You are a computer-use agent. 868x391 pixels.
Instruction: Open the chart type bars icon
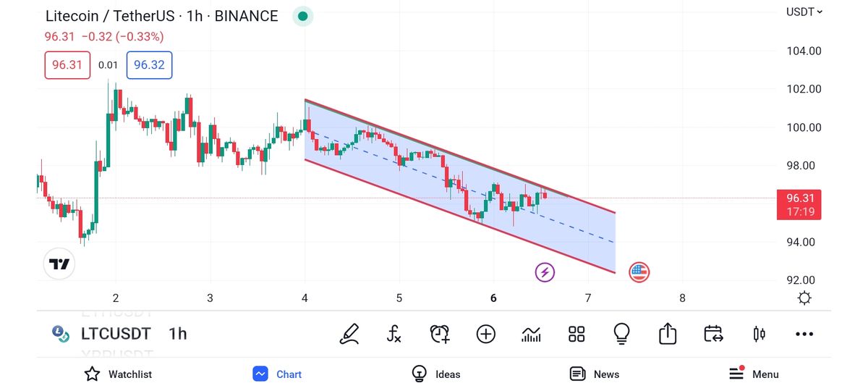pyautogui.click(x=531, y=334)
